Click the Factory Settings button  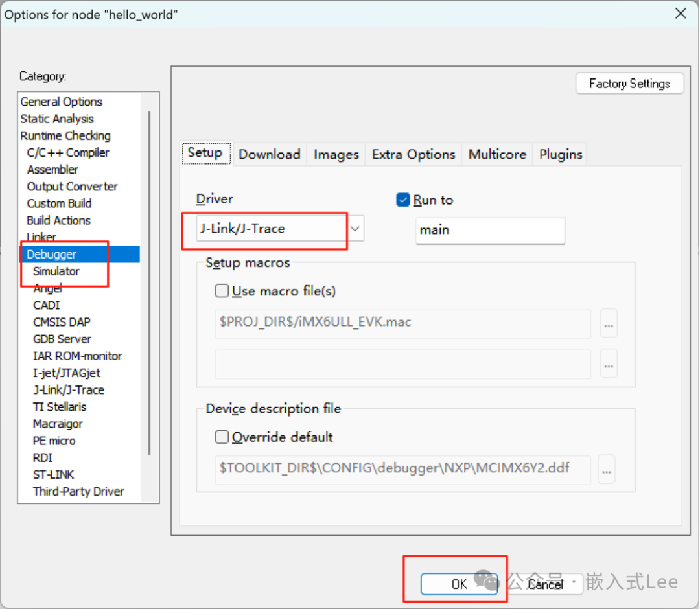[x=629, y=83]
